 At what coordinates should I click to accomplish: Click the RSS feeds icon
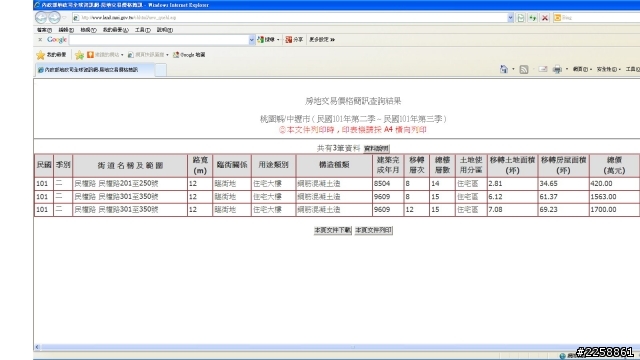point(524,69)
